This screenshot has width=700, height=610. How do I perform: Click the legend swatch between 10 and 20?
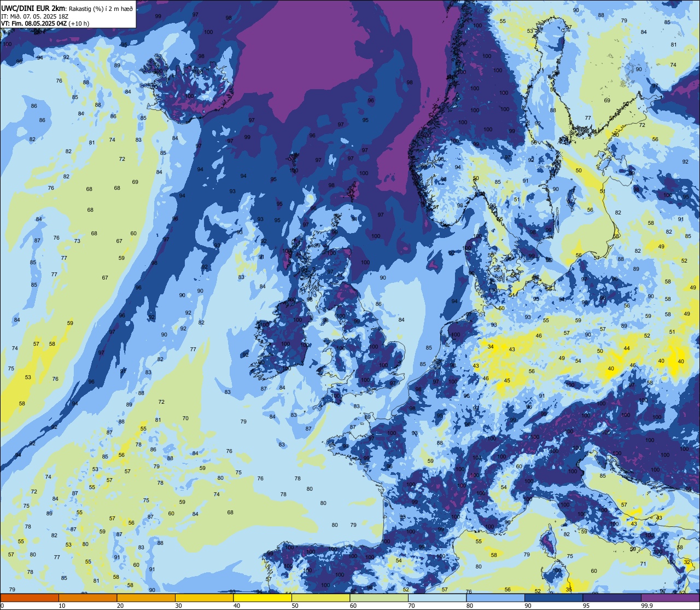point(87,597)
